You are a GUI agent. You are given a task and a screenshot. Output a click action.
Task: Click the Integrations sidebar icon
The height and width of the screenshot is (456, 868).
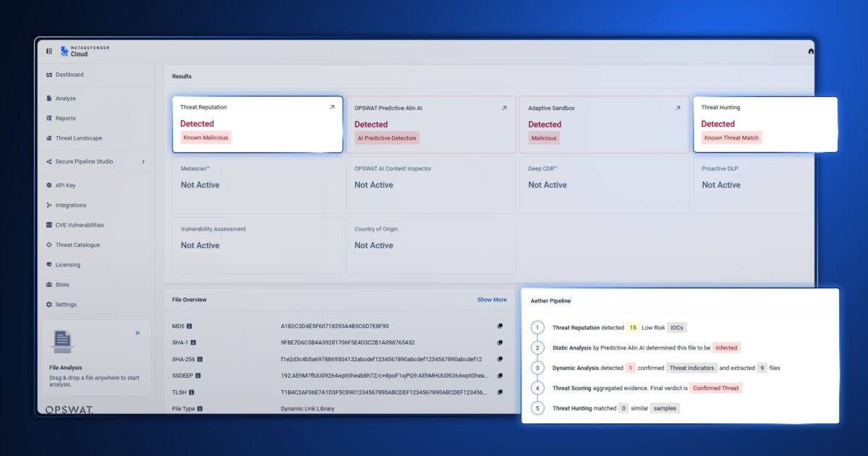coord(49,206)
